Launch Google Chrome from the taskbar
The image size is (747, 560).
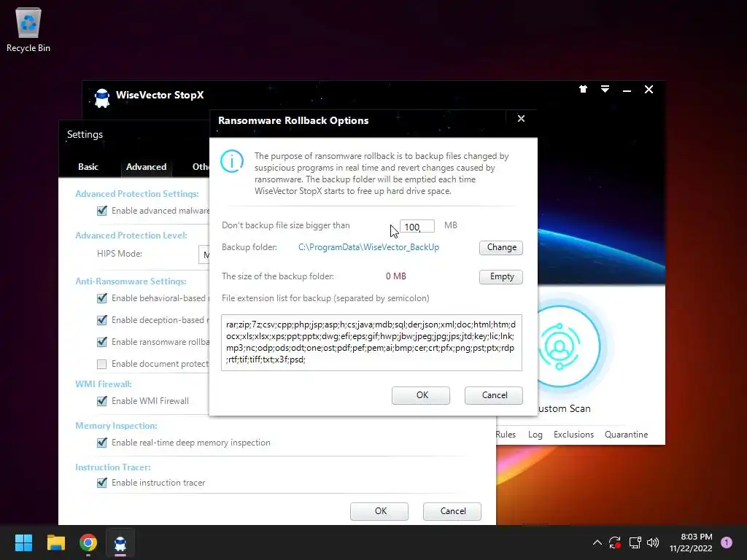click(88, 542)
